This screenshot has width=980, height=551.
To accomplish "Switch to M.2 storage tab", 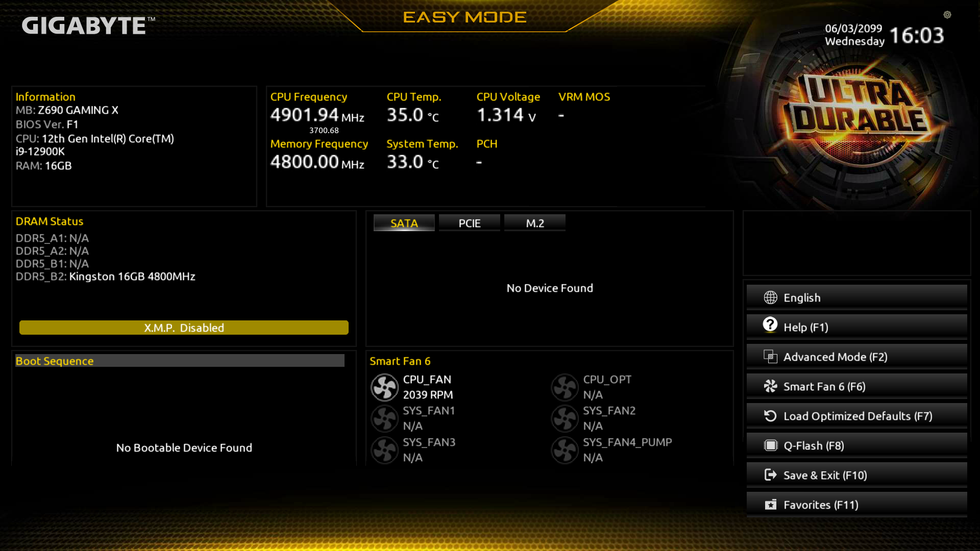I will pyautogui.click(x=535, y=223).
